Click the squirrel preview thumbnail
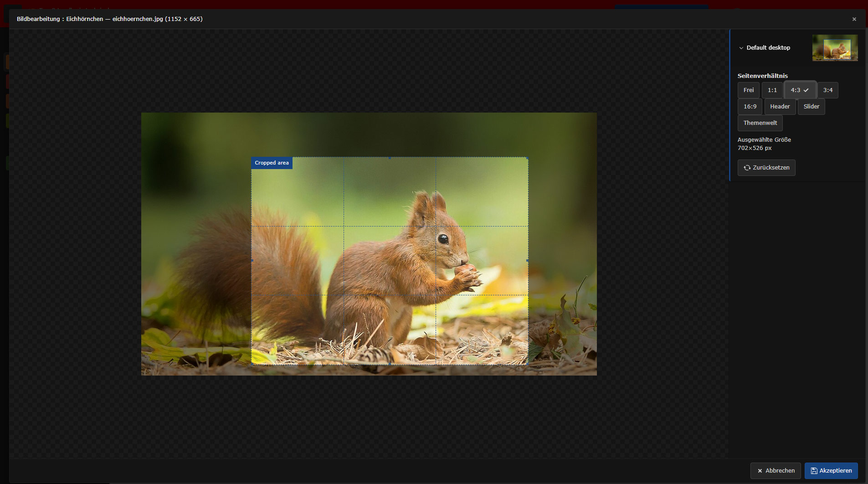The image size is (868, 484). 835,48
